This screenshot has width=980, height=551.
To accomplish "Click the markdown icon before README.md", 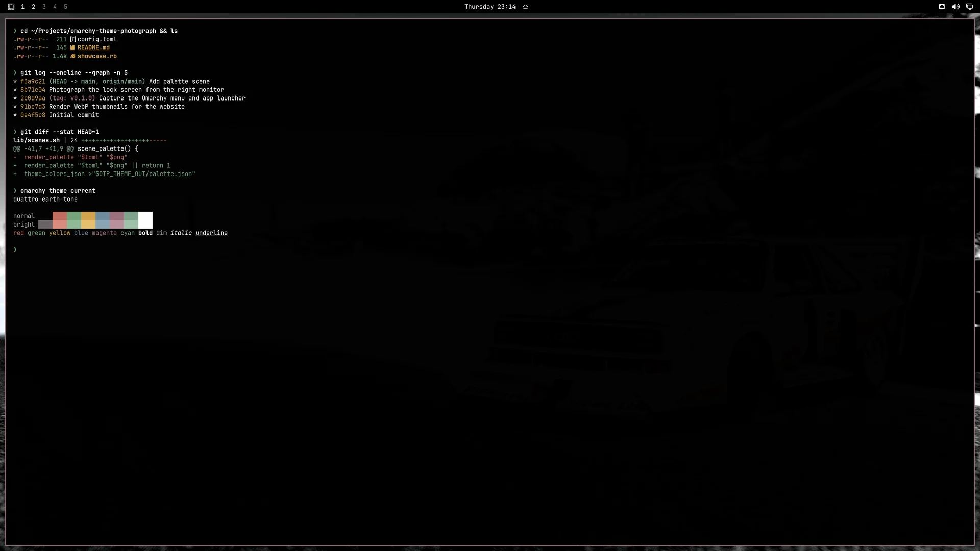I will point(72,48).
